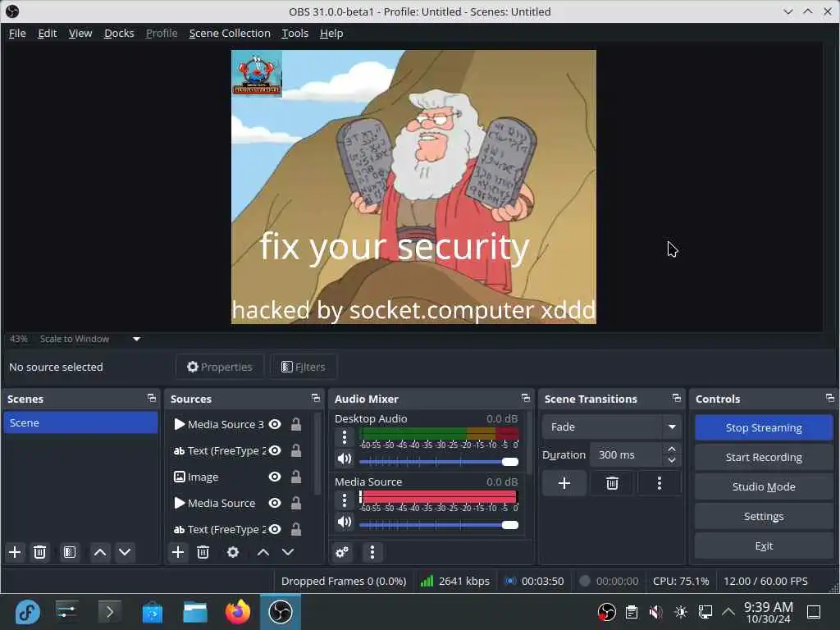Adjust Desktop Audio volume slider
This screenshot has width=840, height=630.
439,462
